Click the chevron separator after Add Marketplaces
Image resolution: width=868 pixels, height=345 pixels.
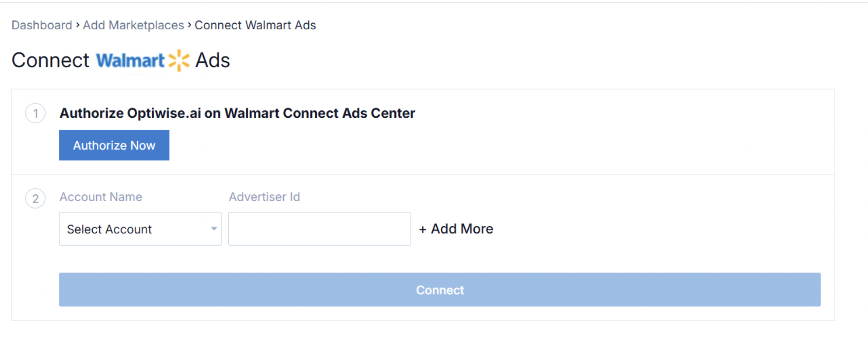(x=190, y=25)
